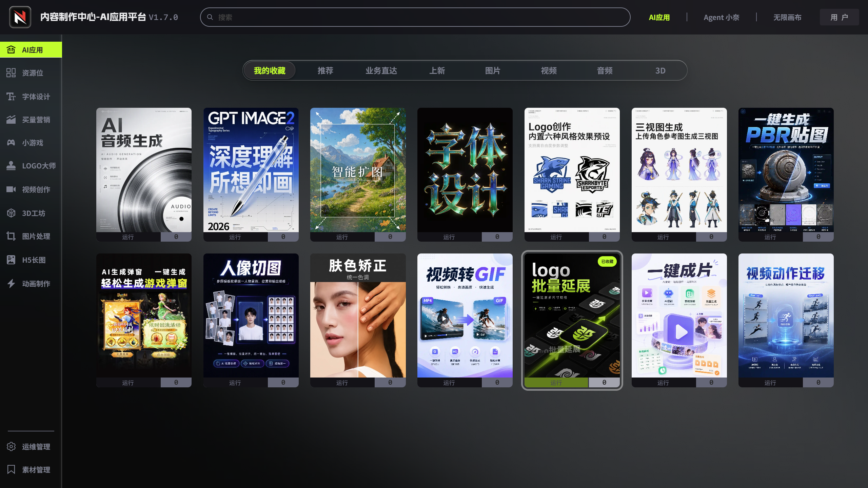Switch to the 业务直达 tab
Image resolution: width=868 pixels, height=488 pixels.
click(381, 70)
